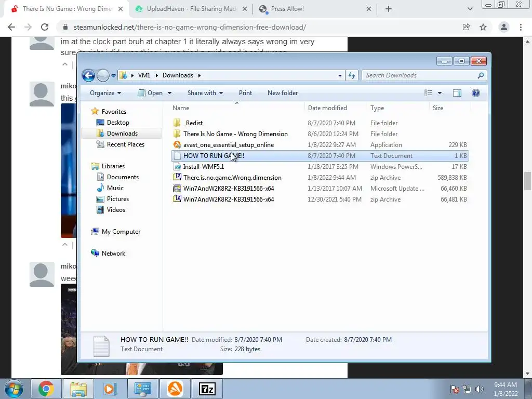The height and width of the screenshot is (399, 532).
Task: Click VM1 in the address breadcrumb
Action: click(144, 75)
